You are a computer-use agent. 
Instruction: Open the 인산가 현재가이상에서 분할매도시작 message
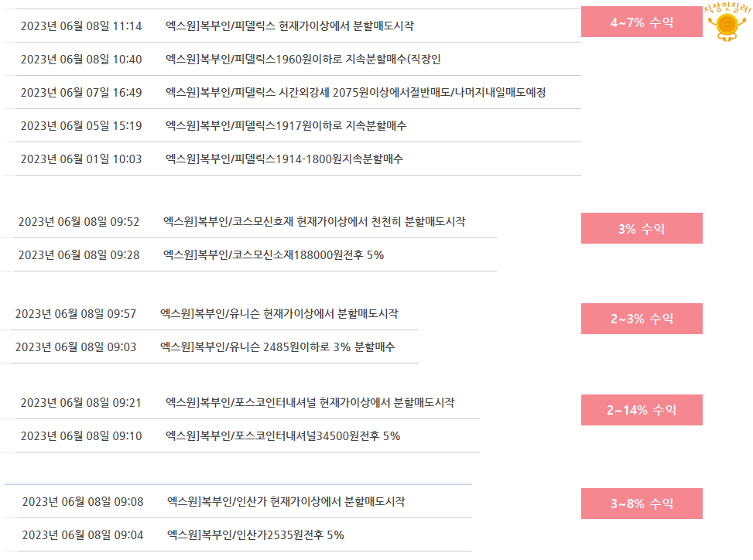[x=286, y=501]
